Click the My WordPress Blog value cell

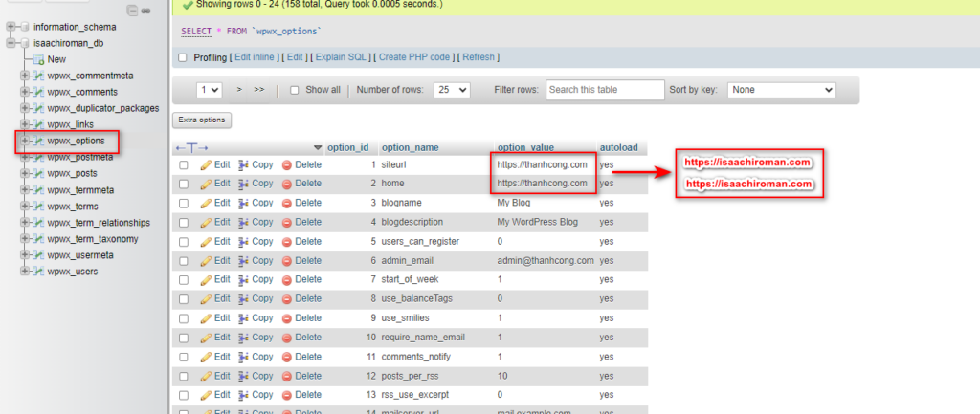coord(538,222)
